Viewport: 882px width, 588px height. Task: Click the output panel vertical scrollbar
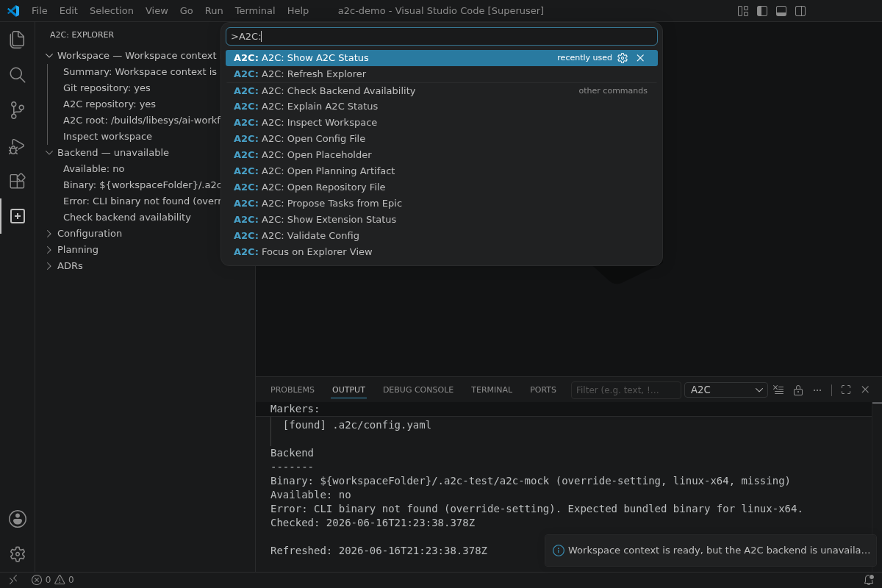coord(877,487)
